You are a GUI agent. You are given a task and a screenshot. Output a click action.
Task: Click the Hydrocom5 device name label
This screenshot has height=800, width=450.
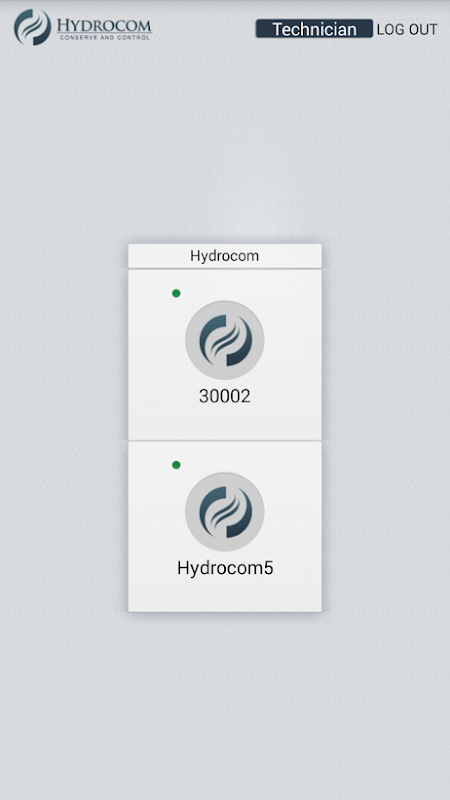point(225,568)
